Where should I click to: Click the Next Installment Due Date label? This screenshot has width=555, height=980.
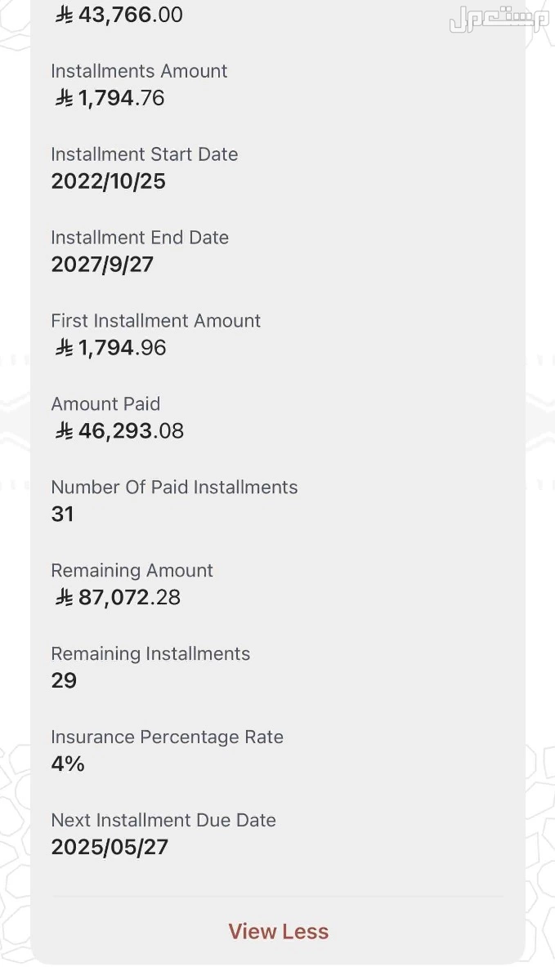coord(163,821)
